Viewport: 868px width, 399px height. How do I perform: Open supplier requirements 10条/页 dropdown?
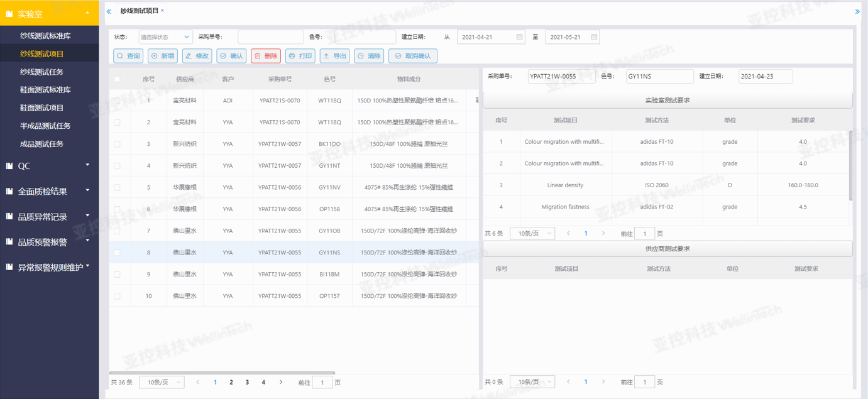(x=532, y=382)
